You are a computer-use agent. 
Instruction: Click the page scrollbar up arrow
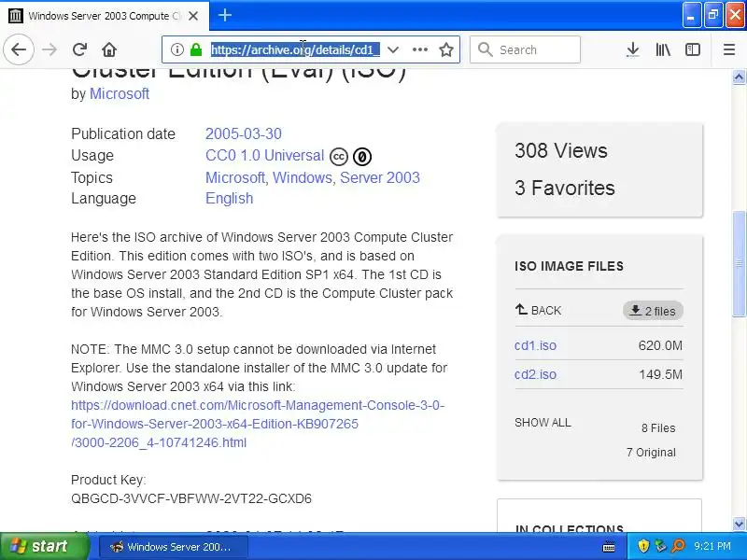[x=739, y=77]
